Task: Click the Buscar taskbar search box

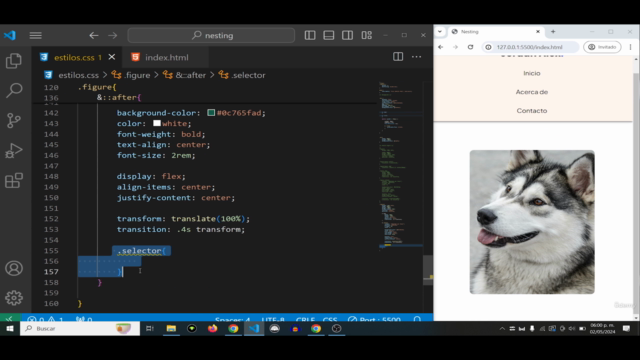Action: (x=80, y=329)
